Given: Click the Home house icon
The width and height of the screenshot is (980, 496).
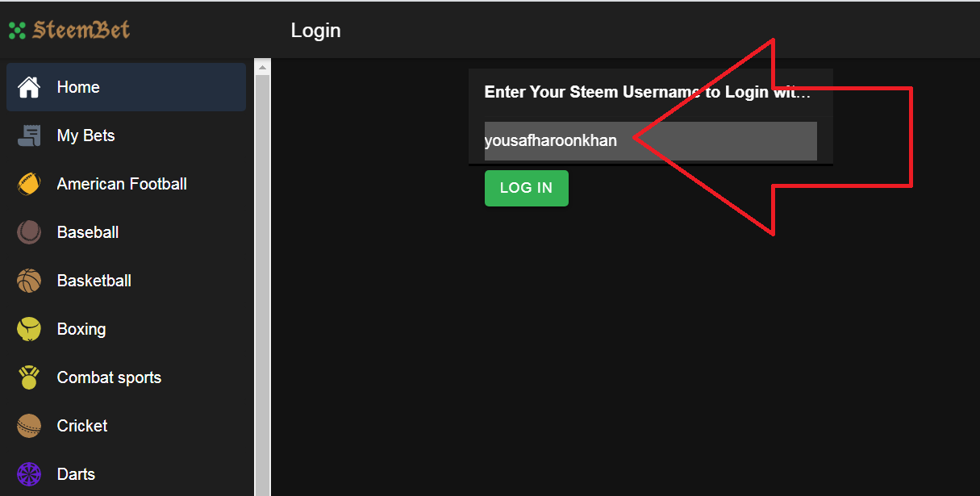Looking at the screenshot, I should coord(29,87).
